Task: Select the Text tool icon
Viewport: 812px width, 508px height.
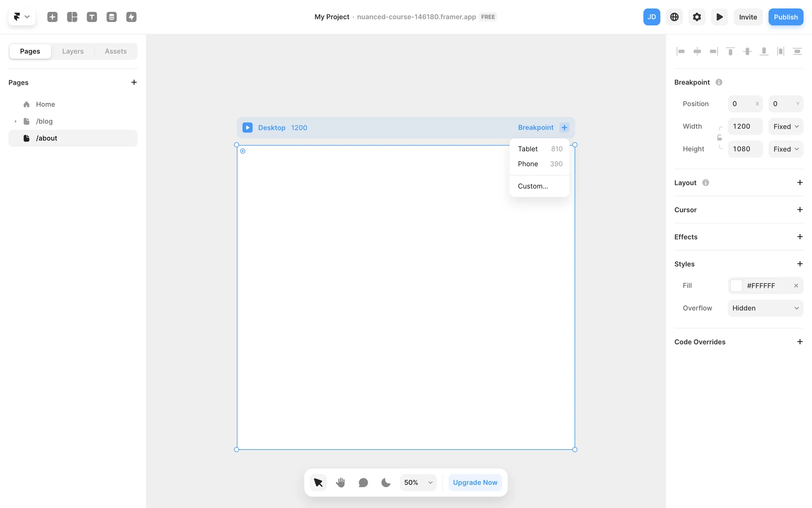Action: click(x=92, y=17)
